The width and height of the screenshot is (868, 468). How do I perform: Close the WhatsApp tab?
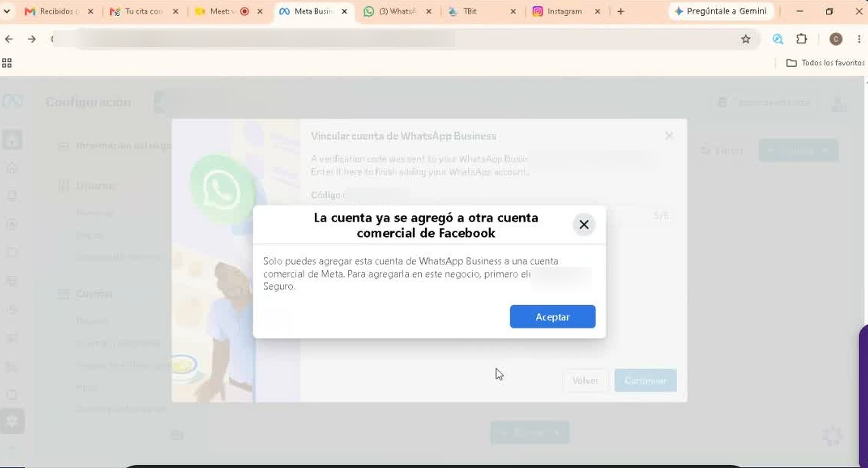429,11
